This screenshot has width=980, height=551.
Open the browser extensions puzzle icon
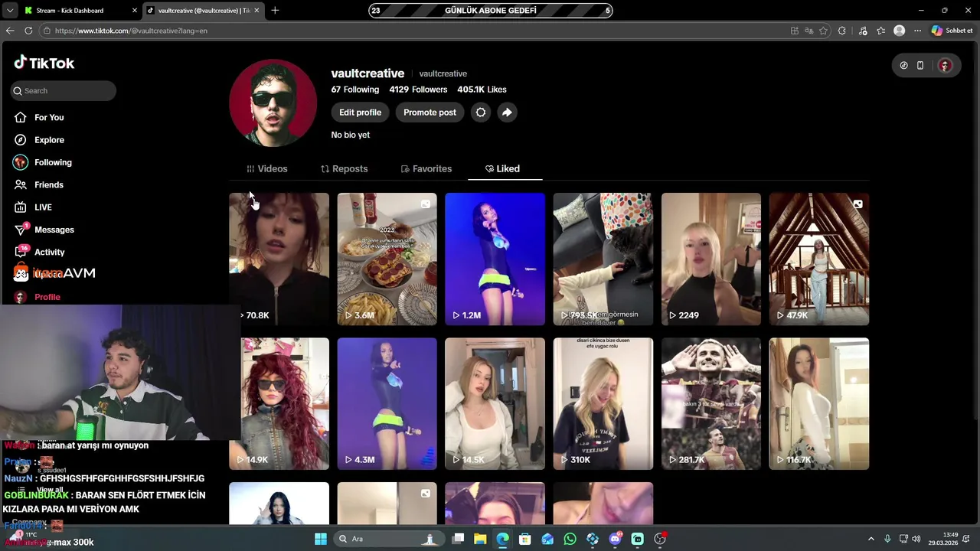pos(842,31)
